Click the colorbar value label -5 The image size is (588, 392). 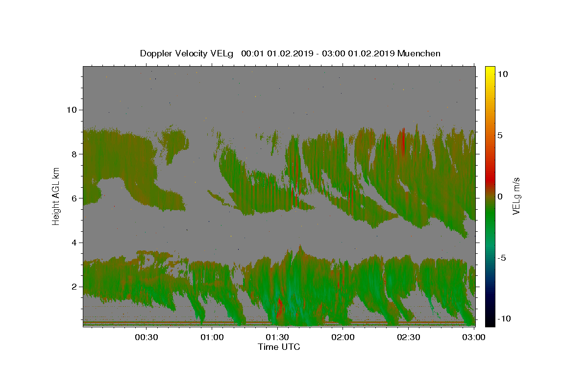pyautogui.click(x=502, y=258)
